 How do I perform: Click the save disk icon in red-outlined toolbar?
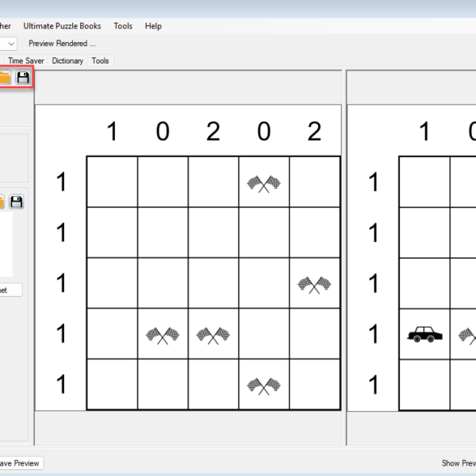click(x=23, y=78)
